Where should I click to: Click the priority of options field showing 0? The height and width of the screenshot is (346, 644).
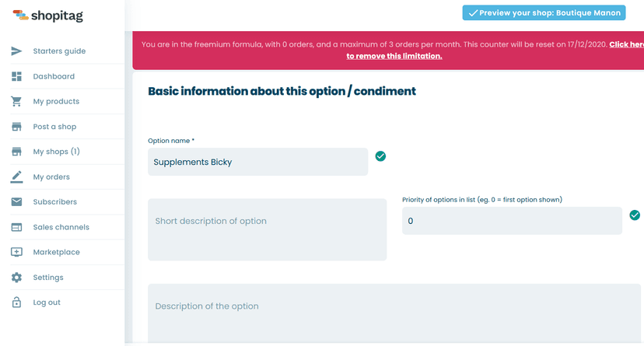[512, 221]
